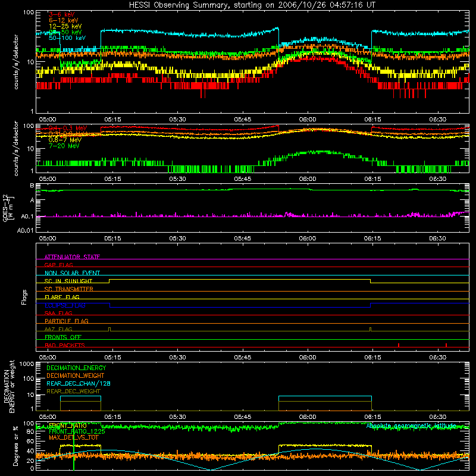Click the HESSI Observing Summary title text
This screenshot has height=476, width=476.
(x=252, y=5)
